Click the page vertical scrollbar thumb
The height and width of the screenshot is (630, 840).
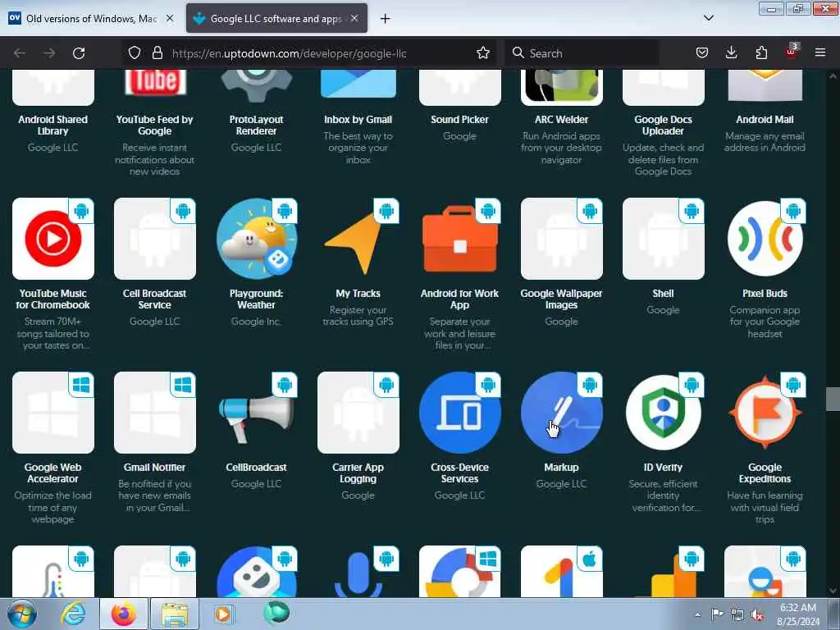click(x=833, y=399)
